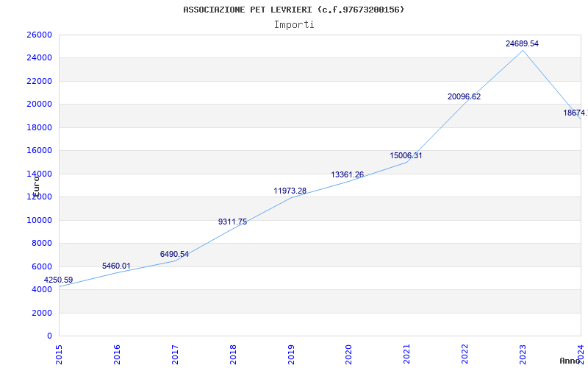Click the 2018 x-axis label
588x368 pixels.
tap(233, 355)
